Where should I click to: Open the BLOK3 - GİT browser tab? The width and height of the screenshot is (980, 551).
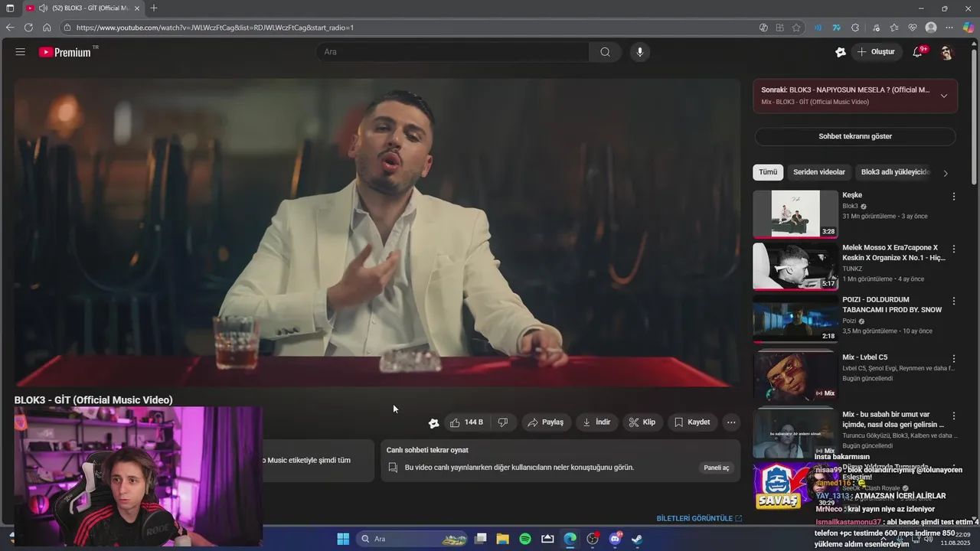(x=83, y=8)
